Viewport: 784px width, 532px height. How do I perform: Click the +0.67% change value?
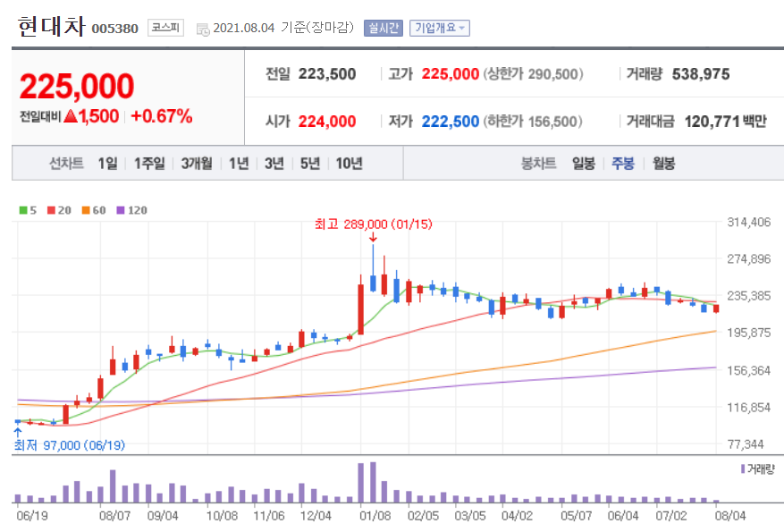pos(162,116)
